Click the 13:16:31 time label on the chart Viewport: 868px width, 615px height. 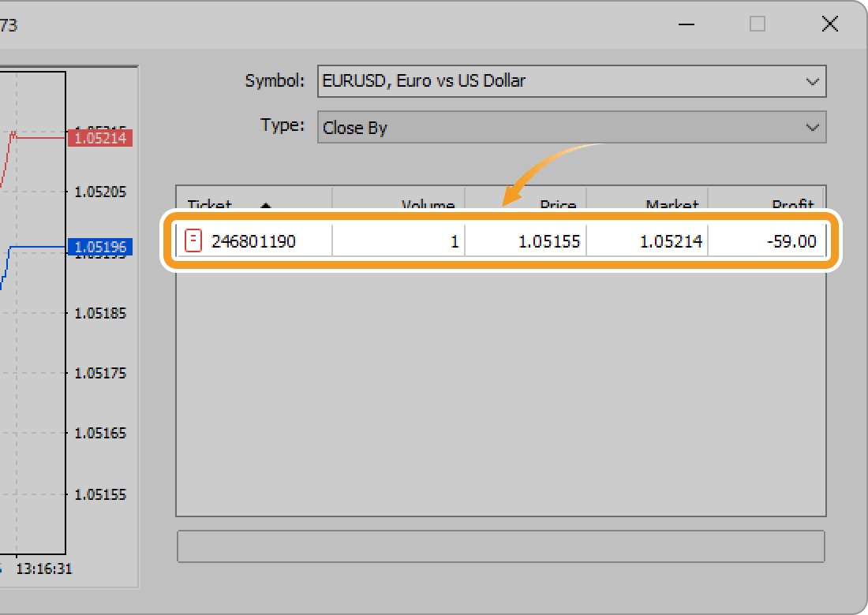pos(44,568)
